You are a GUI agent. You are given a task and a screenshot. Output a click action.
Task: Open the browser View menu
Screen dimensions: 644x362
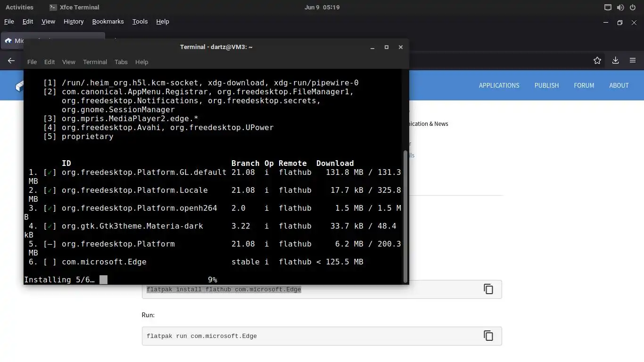click(x=48, y=22)
